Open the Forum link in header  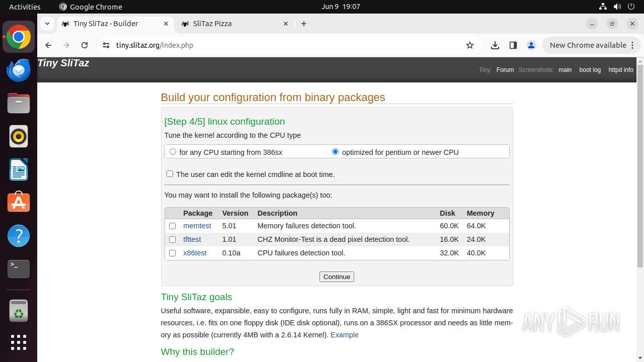click(x=505, y=70)
